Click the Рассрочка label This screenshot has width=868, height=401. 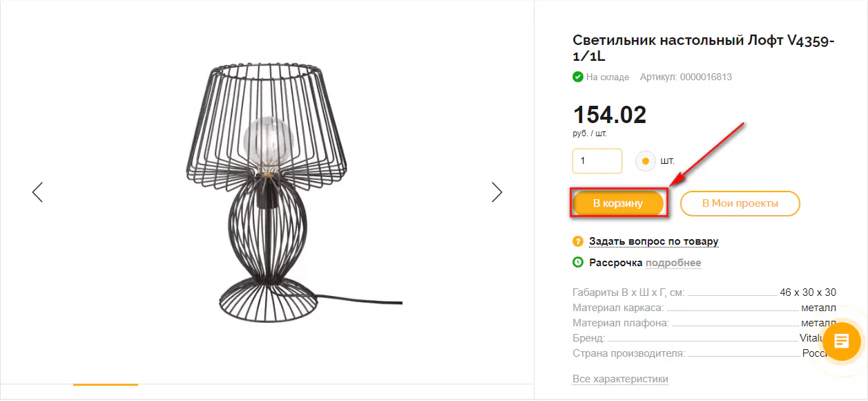pos(615,263)
